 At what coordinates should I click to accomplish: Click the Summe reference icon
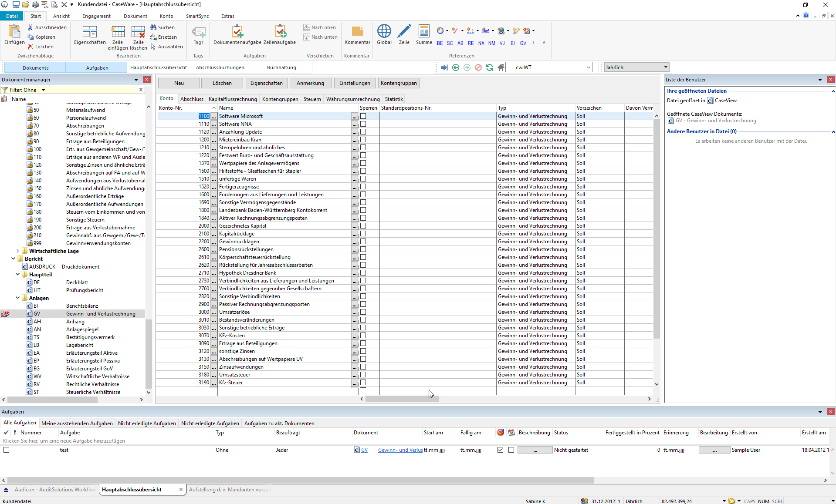pos(423,32)
